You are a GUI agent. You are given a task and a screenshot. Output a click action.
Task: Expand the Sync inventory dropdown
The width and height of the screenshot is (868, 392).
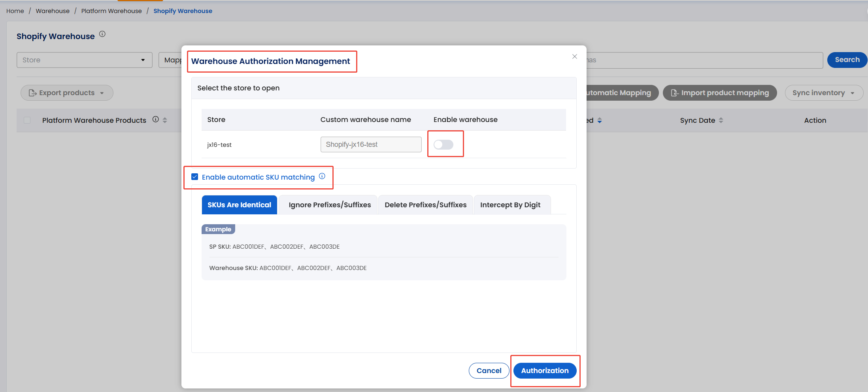coord(853,93)
